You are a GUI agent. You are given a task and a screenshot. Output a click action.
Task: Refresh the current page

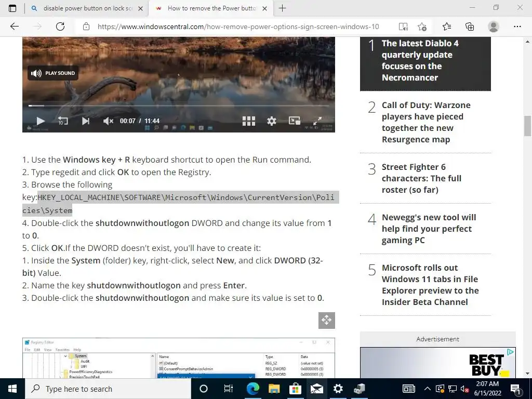(x=60, y=26)
